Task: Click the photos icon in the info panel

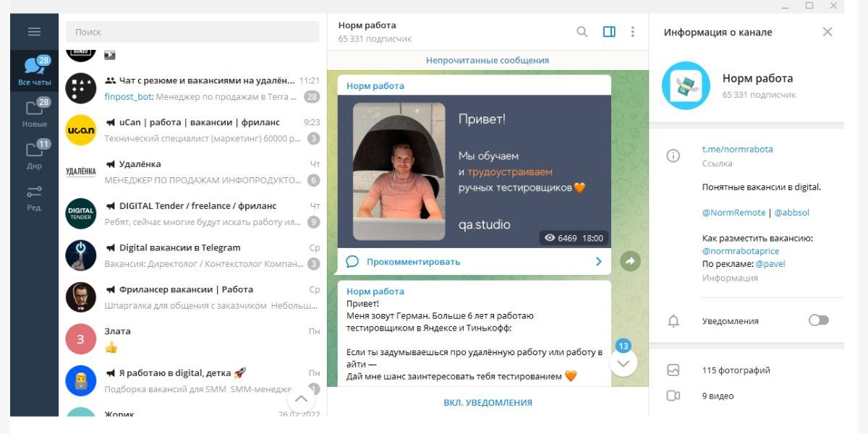Action: pyautogui.click(x=673, y=370)
